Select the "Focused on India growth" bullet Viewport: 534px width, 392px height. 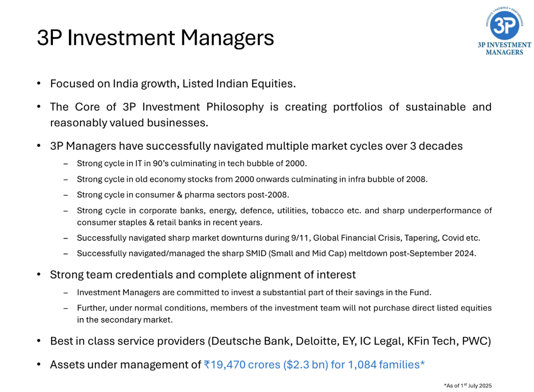pyautogui.click(x=173, y=83)
